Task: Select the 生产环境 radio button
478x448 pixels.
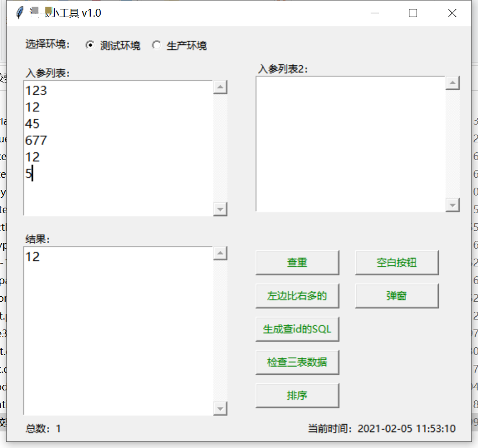Action: pos(157,45)
